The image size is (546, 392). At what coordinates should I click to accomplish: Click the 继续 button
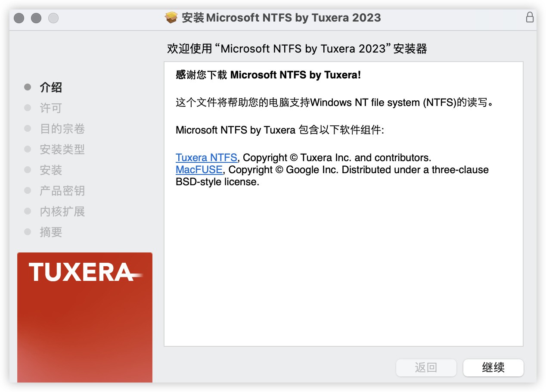(x=493, y=368)
